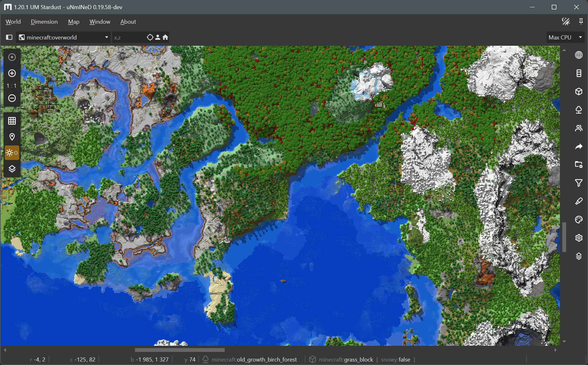Open the layers button in left toolbar
This screenshot has width=588, height=365.
point(12,169)
